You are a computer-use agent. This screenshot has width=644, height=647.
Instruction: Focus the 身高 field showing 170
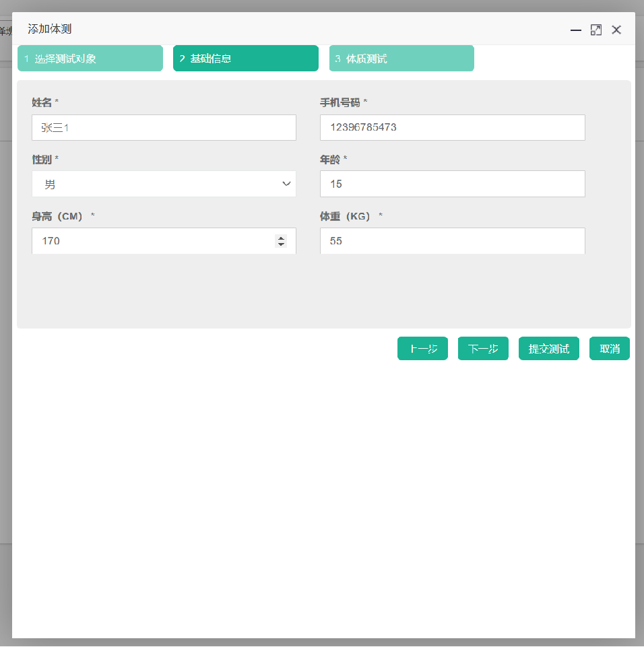point(152,240)
